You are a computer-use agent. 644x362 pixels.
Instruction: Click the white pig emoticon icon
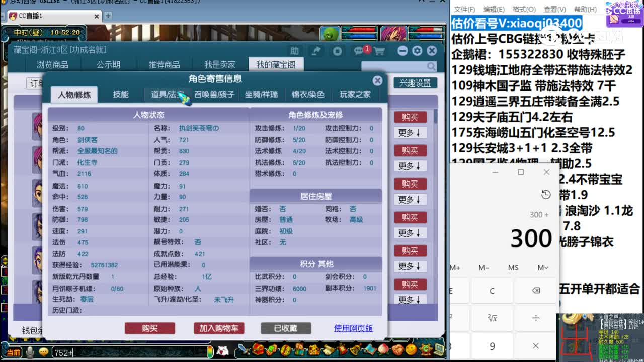pyautogui.click(x=222, y=350)
